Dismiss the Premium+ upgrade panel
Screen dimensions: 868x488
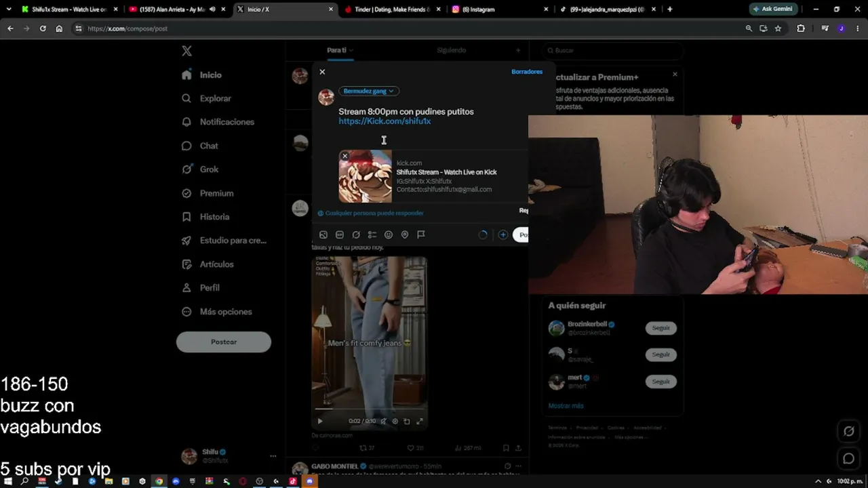click(x=675, y=74)
